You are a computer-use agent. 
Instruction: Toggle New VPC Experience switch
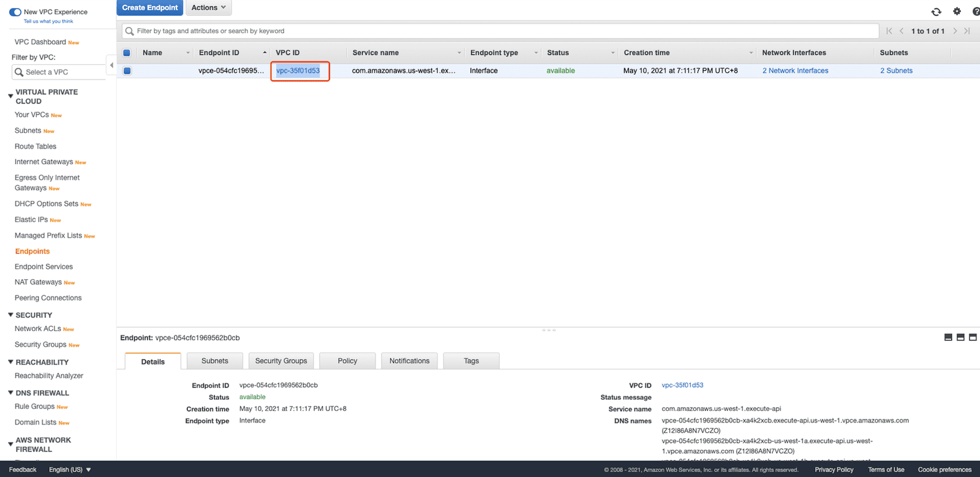tap(15, 12)
